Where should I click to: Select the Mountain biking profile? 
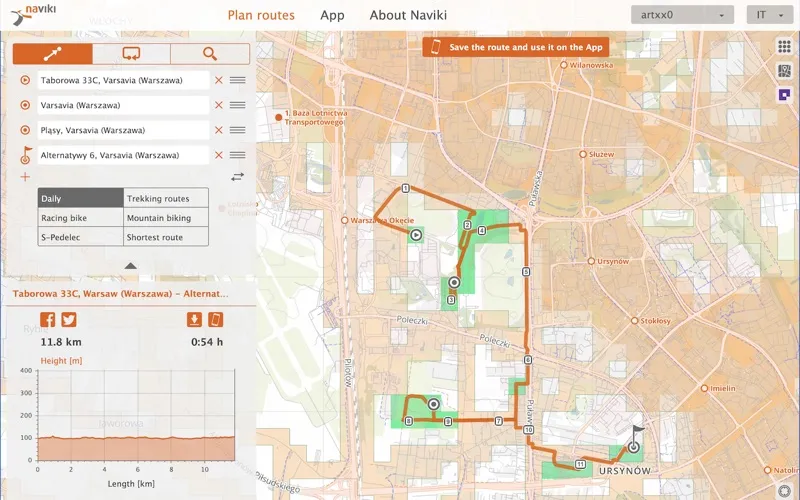click(x=166, y=217)
